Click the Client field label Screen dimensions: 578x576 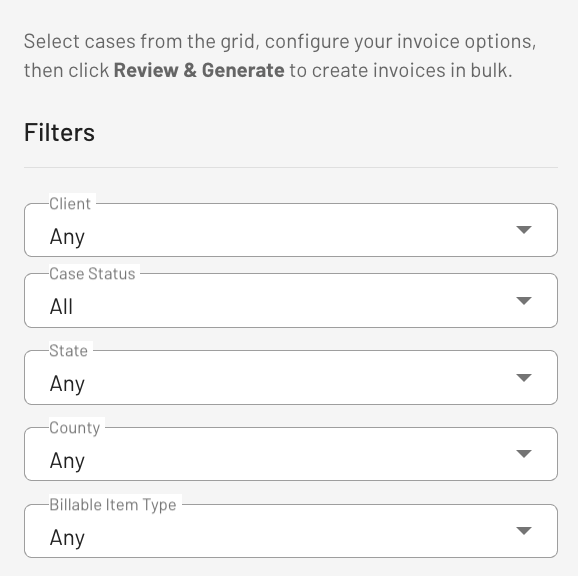click(70, 204)
